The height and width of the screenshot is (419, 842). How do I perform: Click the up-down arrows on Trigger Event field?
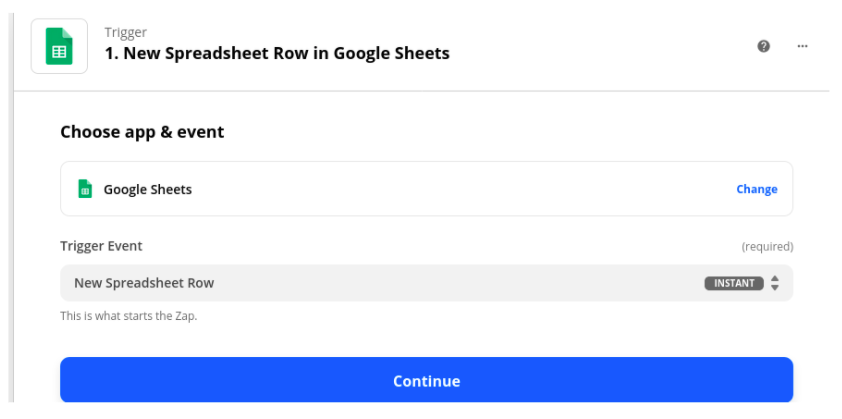[774, 283]
